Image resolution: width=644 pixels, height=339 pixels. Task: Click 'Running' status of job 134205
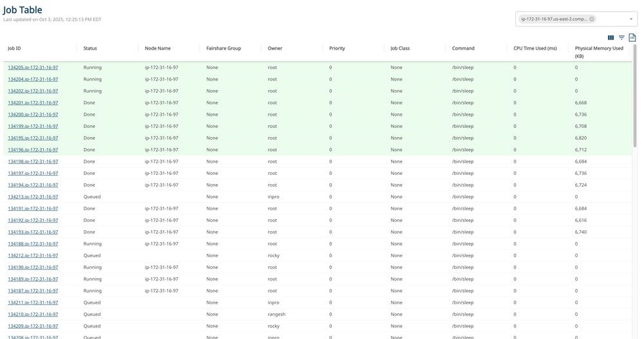pos(92,68)
